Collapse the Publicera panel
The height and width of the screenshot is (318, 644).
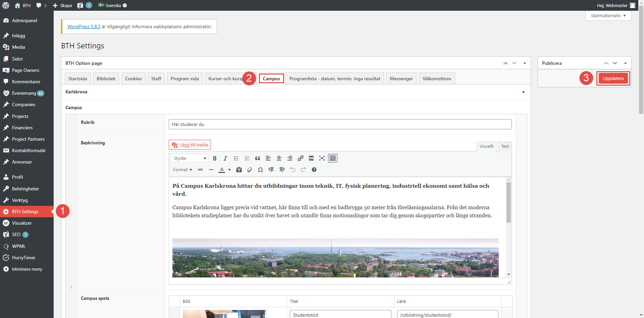tap(625, 63)
